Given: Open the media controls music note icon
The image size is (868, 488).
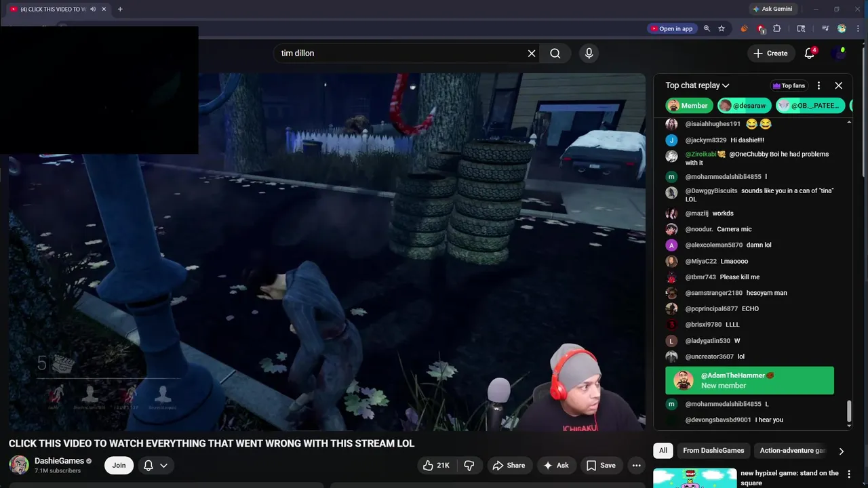Looking at the screenshot, I should pyautogui.click(x=825, y=28).
